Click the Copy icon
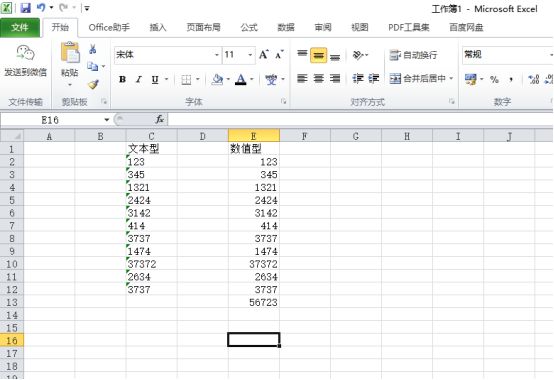Screen dimensions: 554x380 point(93,66)
